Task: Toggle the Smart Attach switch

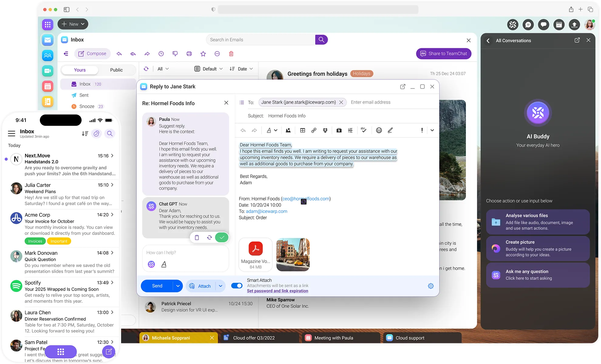Action: [237, 286]
